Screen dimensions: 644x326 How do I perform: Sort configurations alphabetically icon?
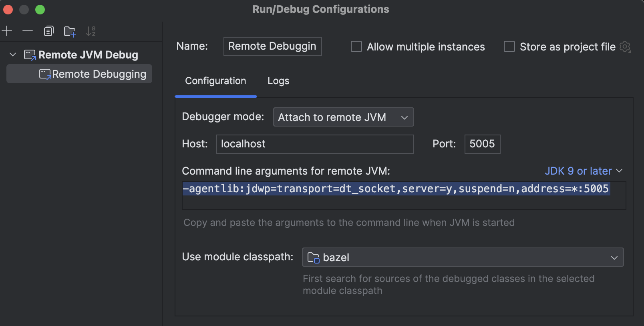tap(91, 31)
